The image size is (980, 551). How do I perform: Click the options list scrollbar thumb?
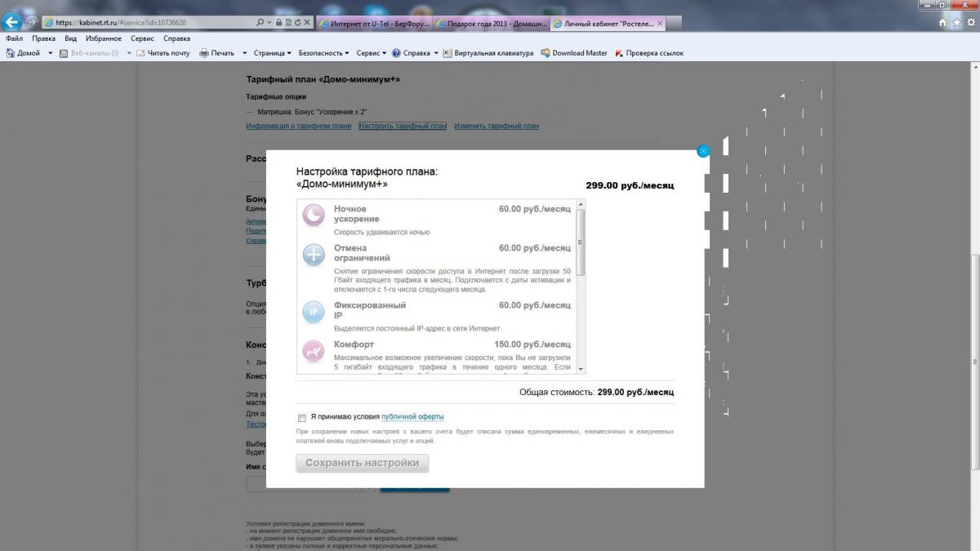coord(581,242)
